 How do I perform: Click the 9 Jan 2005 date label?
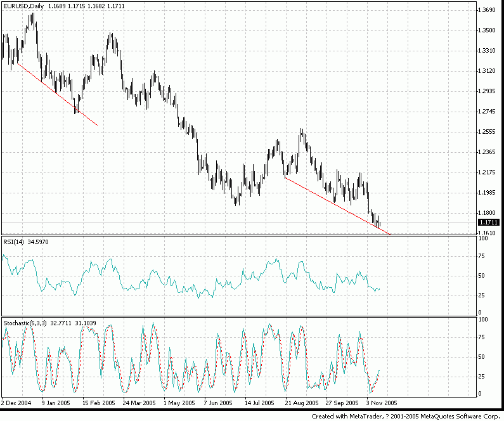[56, 403]
